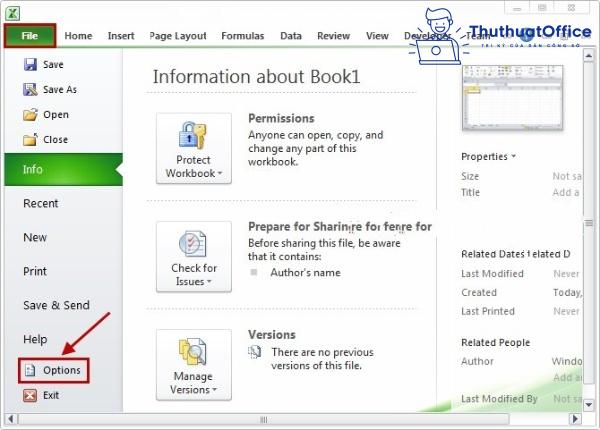The width and height of the screenshot is (600, 430).
Task: Click the vertical scrollbar thumb
Action: [589, 223]
